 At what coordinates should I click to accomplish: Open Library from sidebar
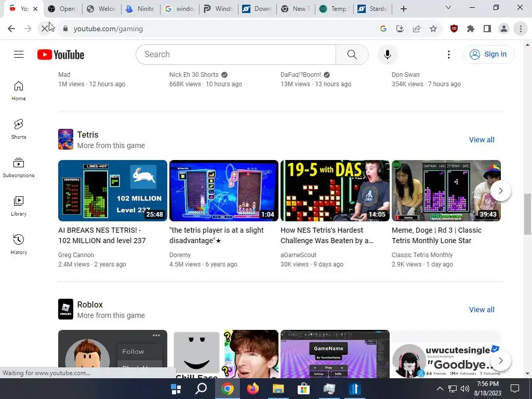click(x=19, y=206)
